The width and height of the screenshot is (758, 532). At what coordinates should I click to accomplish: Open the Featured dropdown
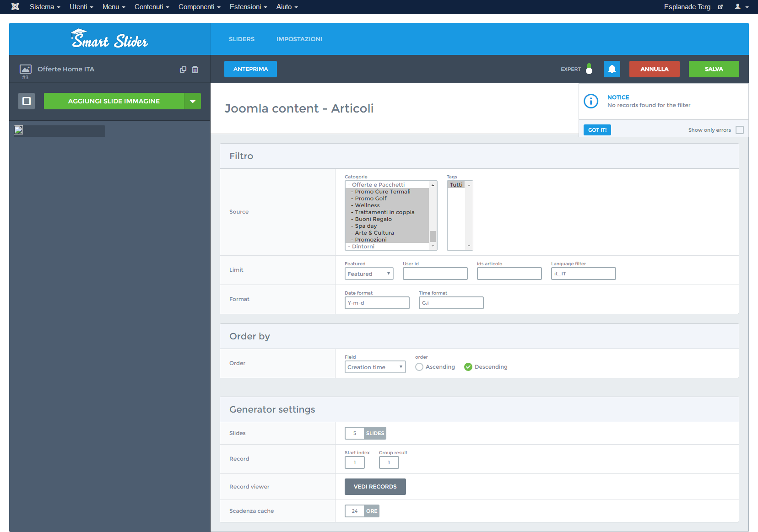pos(369,274)
